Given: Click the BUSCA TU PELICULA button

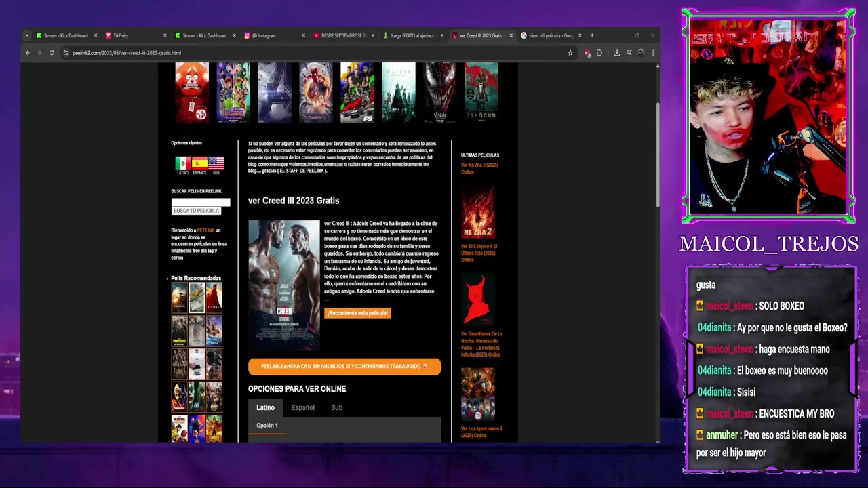Looking at the screenshot, I should coord(196,211).
